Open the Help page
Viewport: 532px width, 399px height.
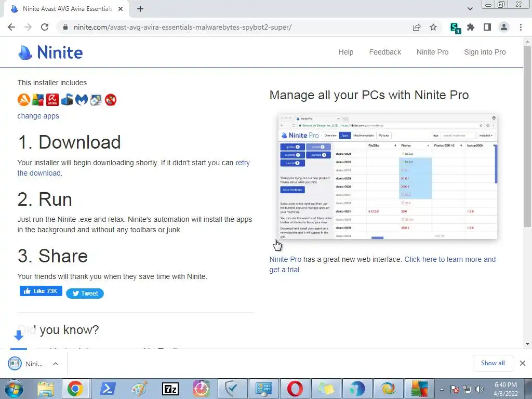pos(345,52)
